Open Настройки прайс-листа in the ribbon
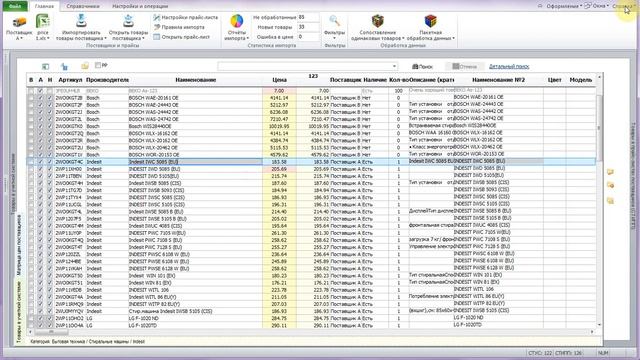The height and width of the screenshot is (360, 640). (x=186, y=18)
